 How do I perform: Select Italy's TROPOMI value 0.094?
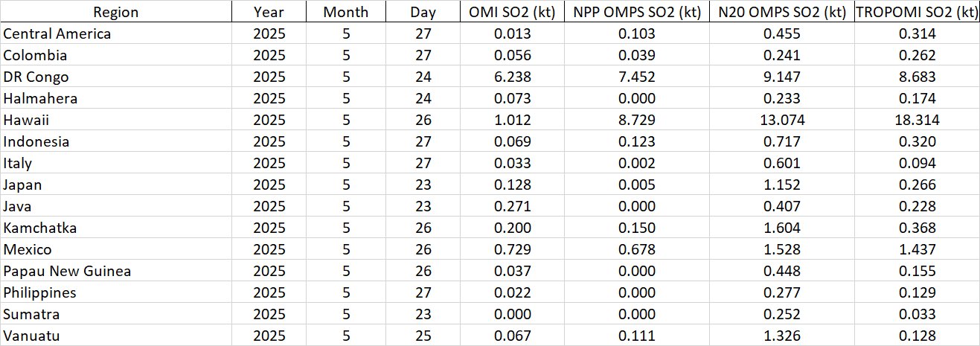point(916,163)
